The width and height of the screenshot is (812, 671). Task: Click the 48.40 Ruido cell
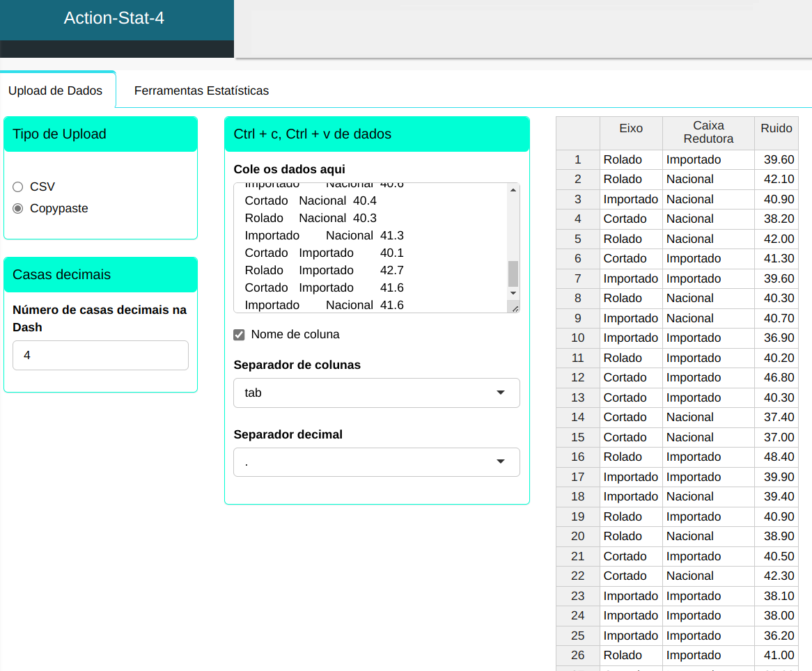click(x=778, y=457)
